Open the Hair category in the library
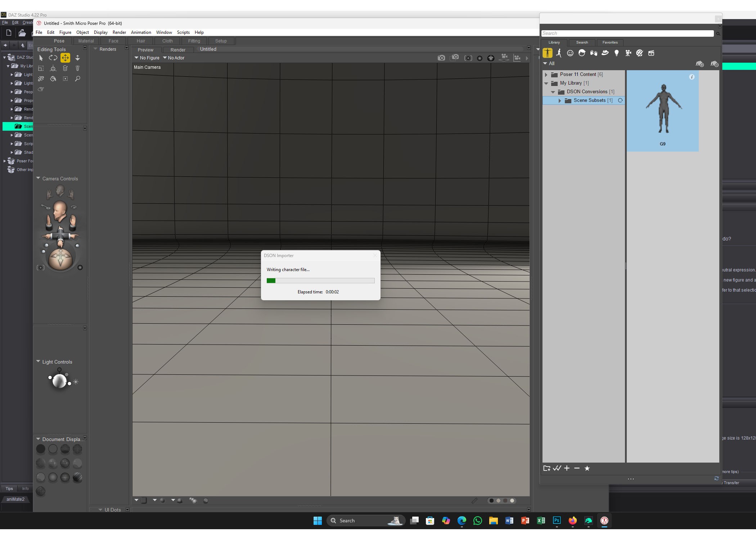The image size is (756, 540). [x=582, y=53]
